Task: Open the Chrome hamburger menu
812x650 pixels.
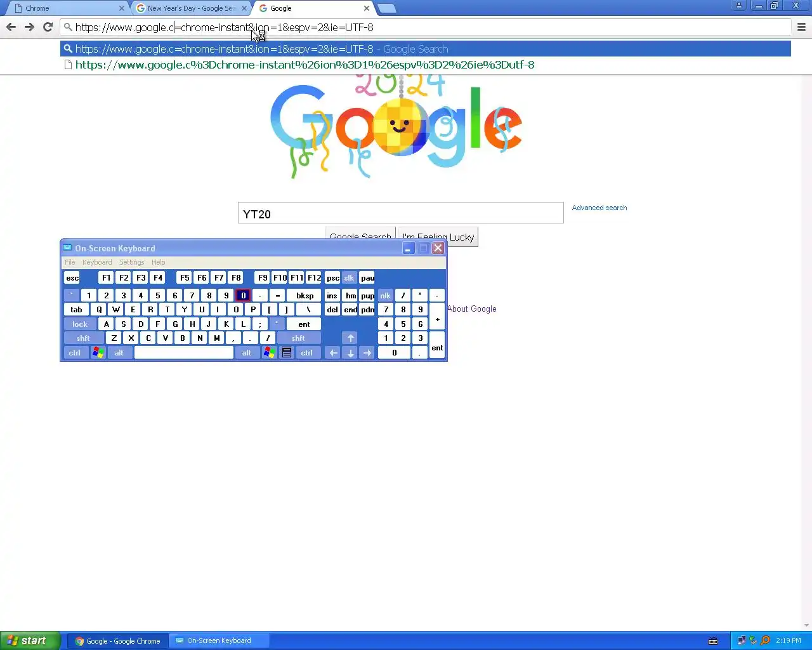Action: 801,27
